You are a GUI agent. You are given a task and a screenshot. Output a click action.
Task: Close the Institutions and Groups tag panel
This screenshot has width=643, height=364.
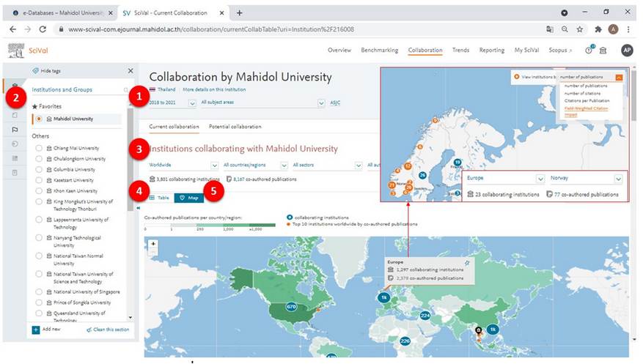131,71
